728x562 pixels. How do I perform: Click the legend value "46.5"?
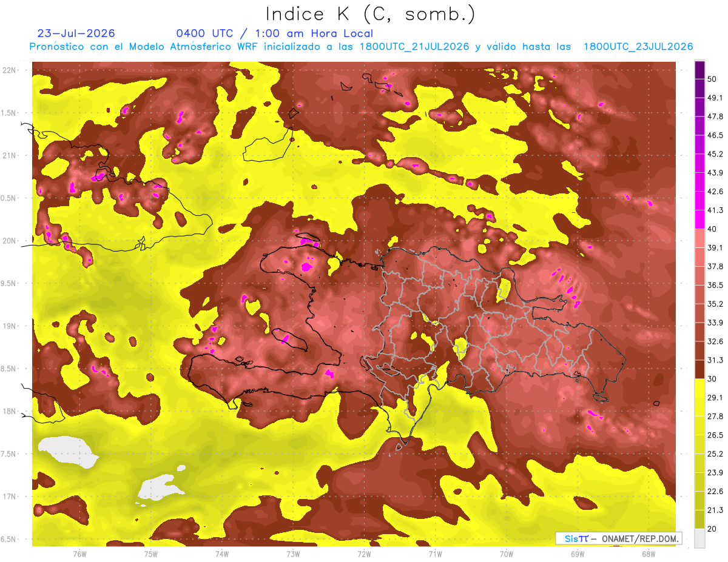click(x=715, y=135)
